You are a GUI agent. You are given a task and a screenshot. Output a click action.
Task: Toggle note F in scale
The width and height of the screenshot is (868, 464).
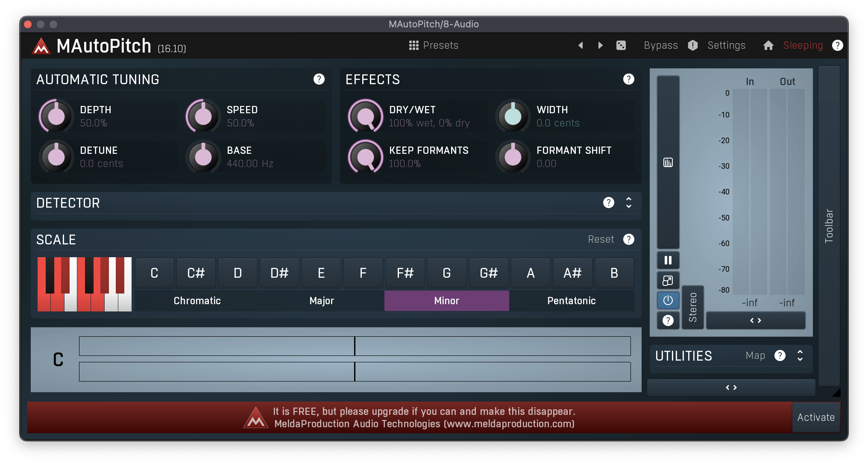pos(363,273)
